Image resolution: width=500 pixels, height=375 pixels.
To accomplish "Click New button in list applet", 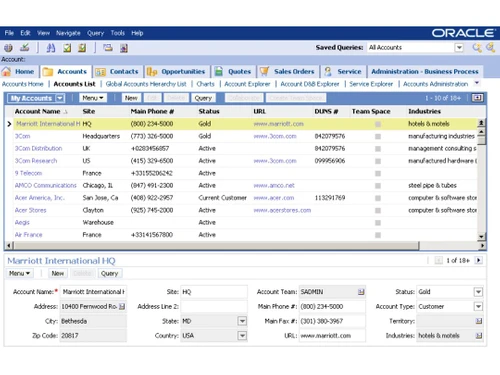I will (x=131, y=98).
